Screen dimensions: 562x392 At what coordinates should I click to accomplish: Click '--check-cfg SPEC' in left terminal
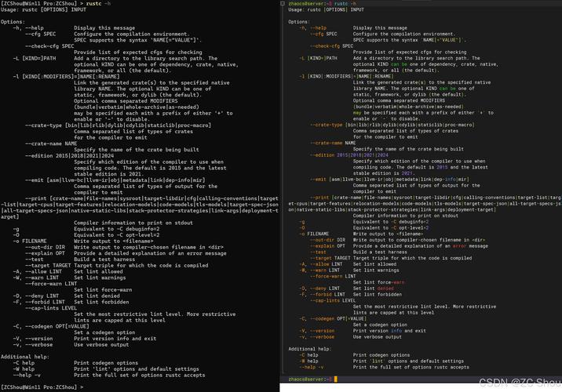[49, 46]
